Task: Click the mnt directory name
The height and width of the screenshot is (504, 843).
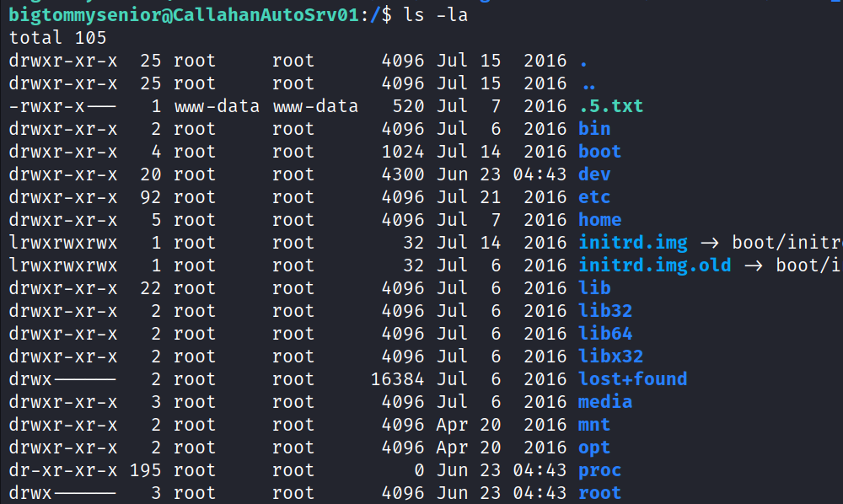Action: (x=594, y=425)
